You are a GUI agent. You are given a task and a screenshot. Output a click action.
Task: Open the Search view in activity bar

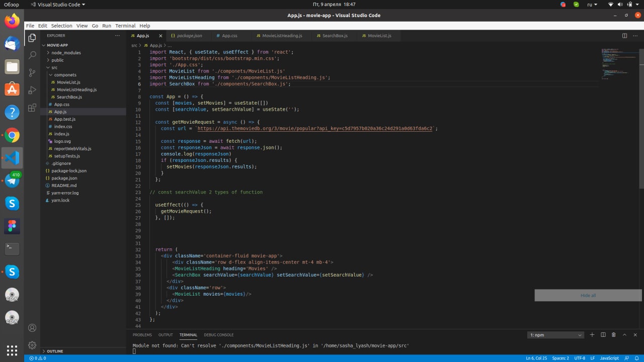32,55
